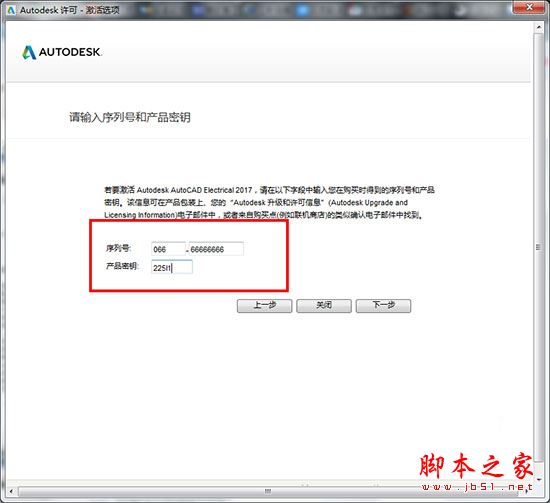Focus the serial number field containing 66666666

tap(216, 249)
